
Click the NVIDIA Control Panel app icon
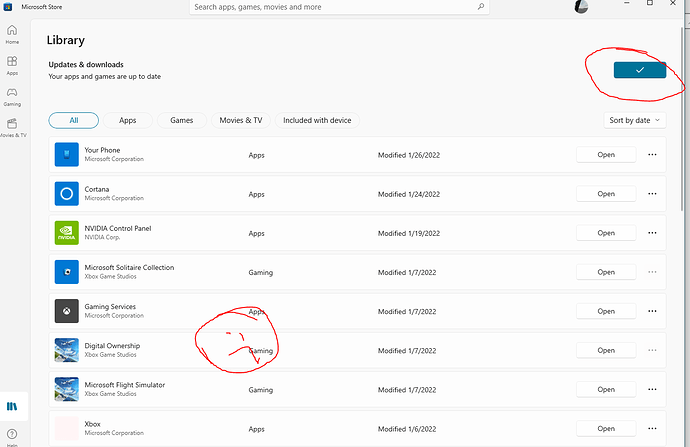[66, 233]
